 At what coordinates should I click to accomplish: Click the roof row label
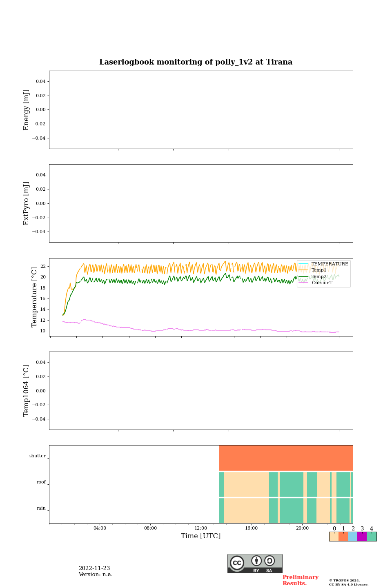pos(41,482)
